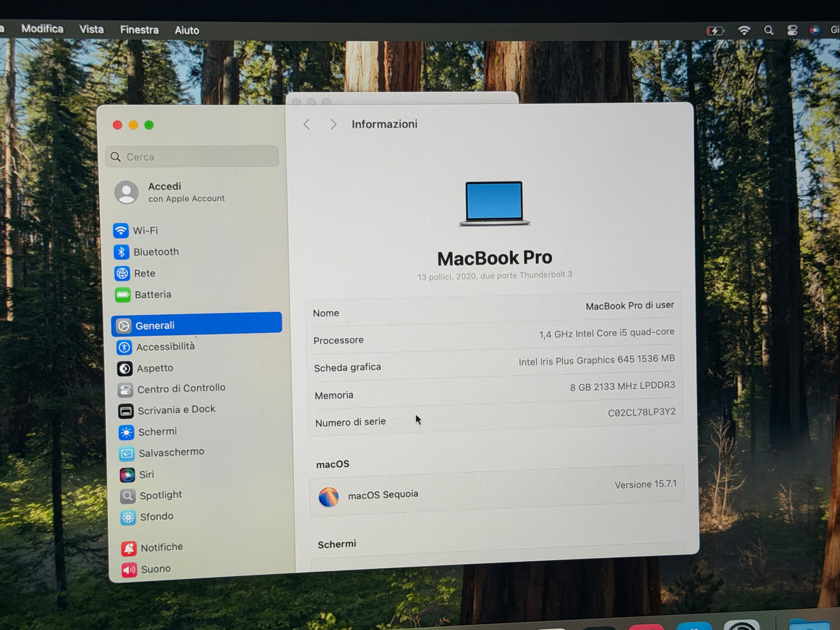Image resolution: width=840 pixels, height=630 pixels.
Task: Open Wi-Fi status in menu bar
Action: pos(744,31)
